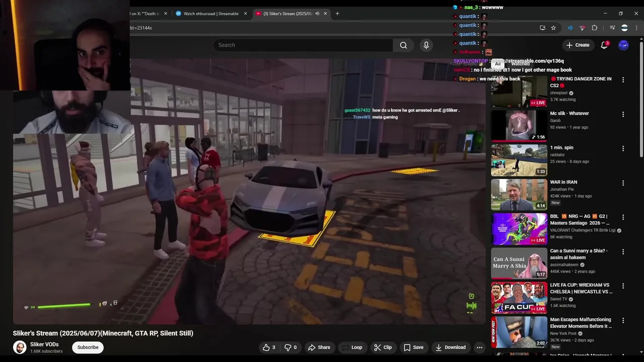The height and width of the screenshot is (362, 644).
Task: Open TRYING DANGER ZONE IN CS2 thumbnail
Action: pyautogui.click(x=519, y=91)
